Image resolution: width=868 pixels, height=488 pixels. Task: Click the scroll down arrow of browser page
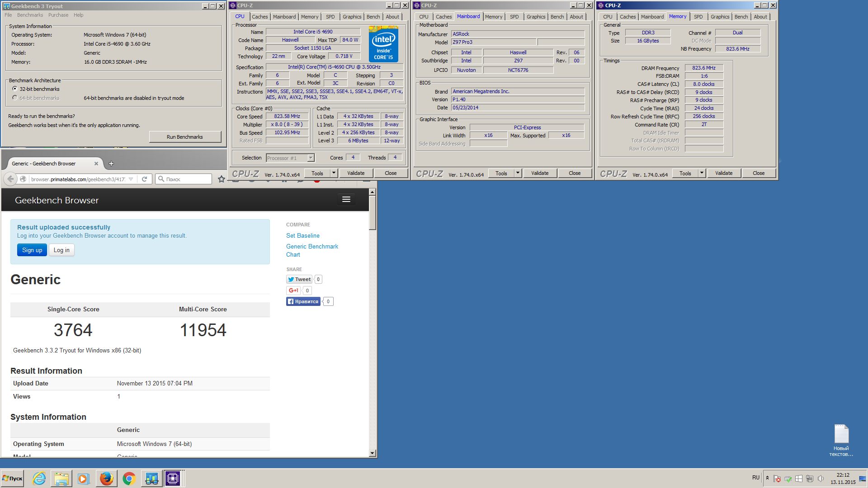372,453
